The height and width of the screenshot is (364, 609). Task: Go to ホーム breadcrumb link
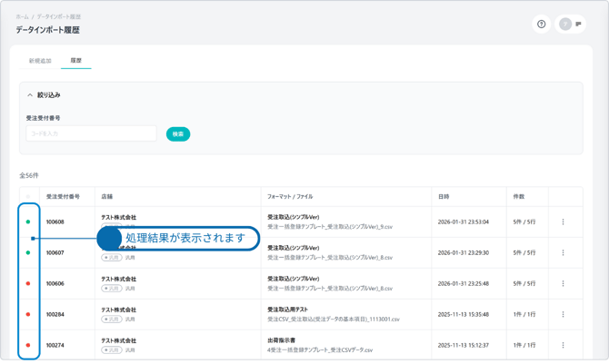tap(22, 16)
